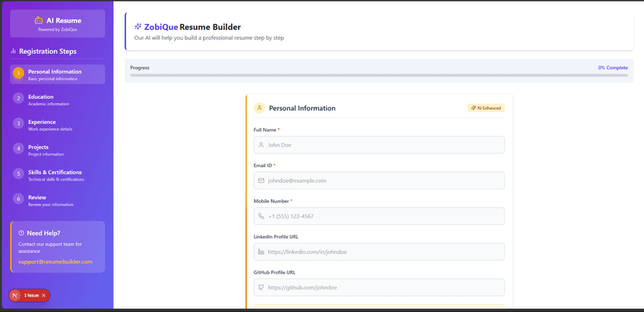Click the ZobiQue brand name in header
Screen dimensions: 644x312
tap(161, 27)
